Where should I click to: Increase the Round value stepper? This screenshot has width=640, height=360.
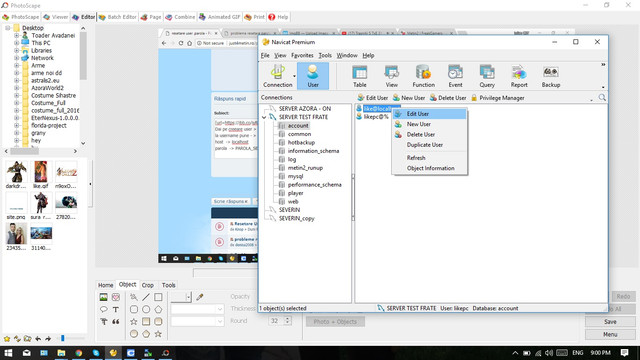287,319
